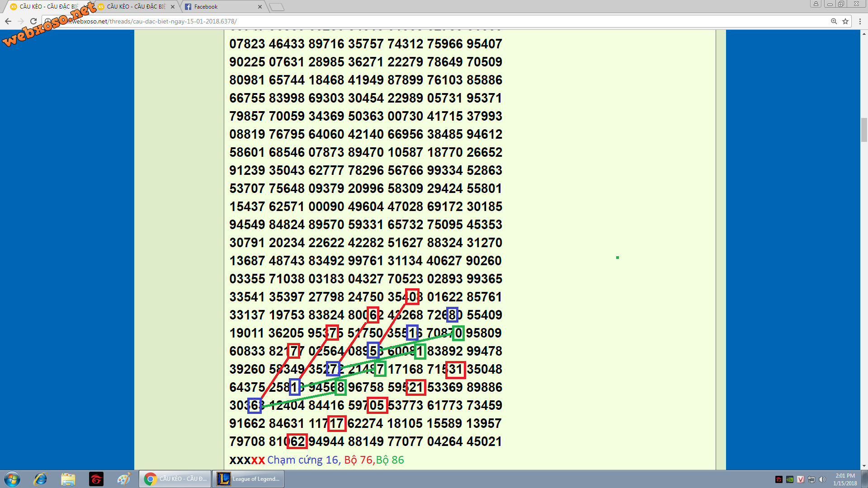The height and width of the screenshot is (488, 868).
Task: Click the NVIDIA tray icon
Action: [x=790, y=479]
